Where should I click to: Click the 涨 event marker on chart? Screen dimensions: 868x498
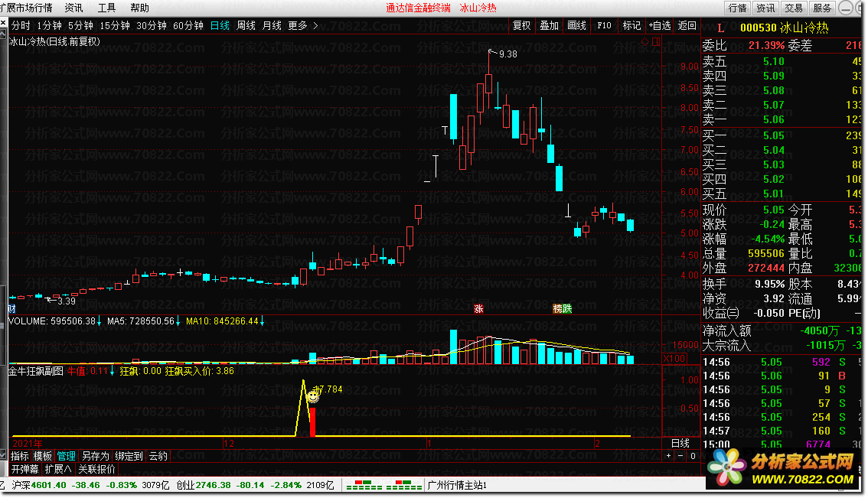click(x=479, y=309)
